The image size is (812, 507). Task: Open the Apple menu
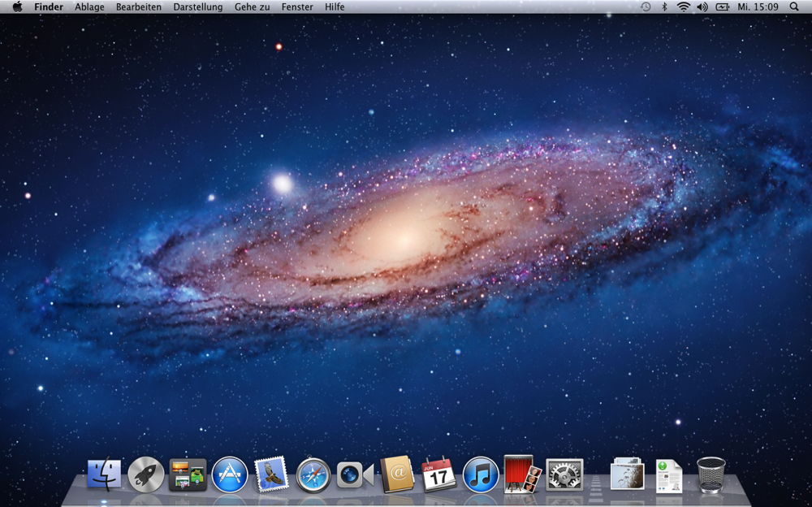click(17, 6)
